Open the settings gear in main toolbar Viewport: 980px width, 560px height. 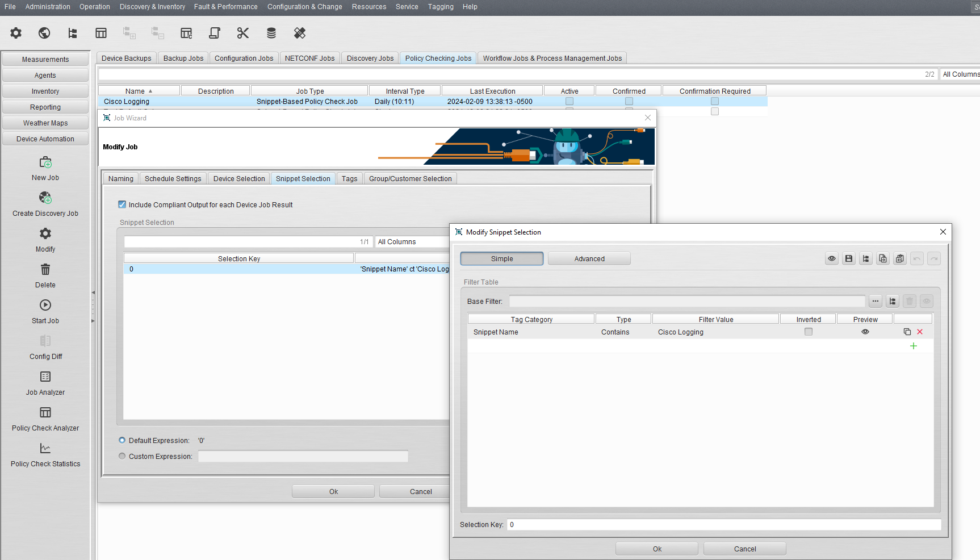[16, 33]
